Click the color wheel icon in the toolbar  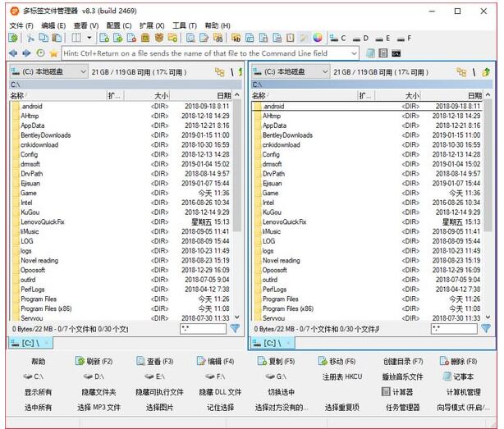318,38
